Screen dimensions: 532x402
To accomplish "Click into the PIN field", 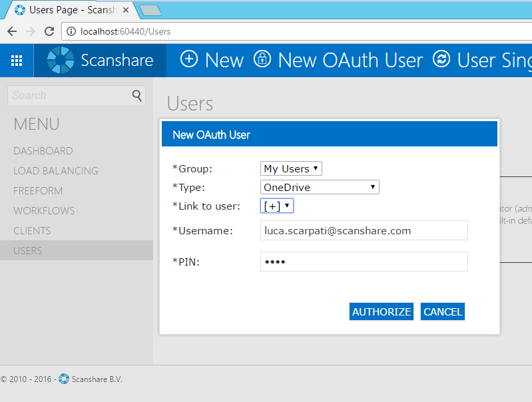I will tap(364, 262).
